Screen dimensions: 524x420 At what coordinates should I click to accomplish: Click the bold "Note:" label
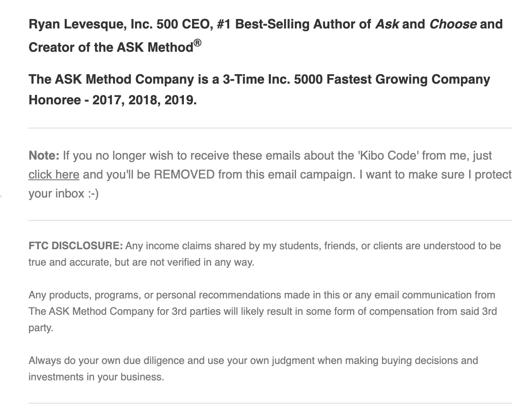click(x=44, y=156)
